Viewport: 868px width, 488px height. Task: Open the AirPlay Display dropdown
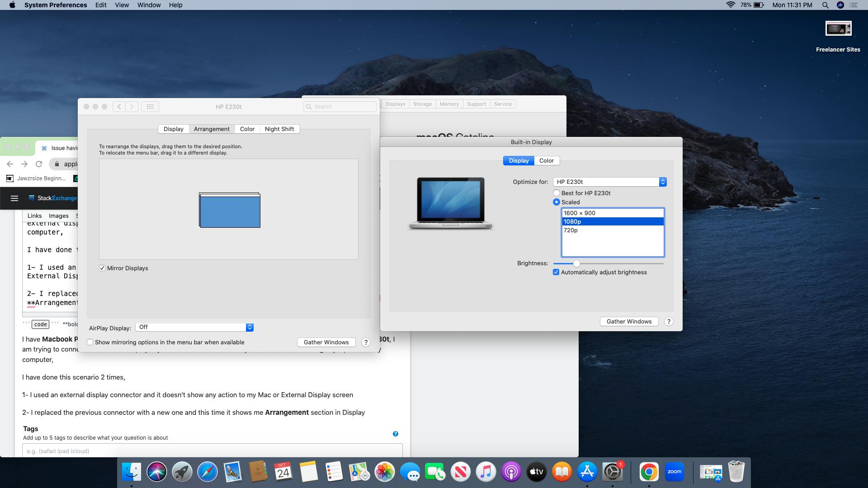[x=194, y=327]
